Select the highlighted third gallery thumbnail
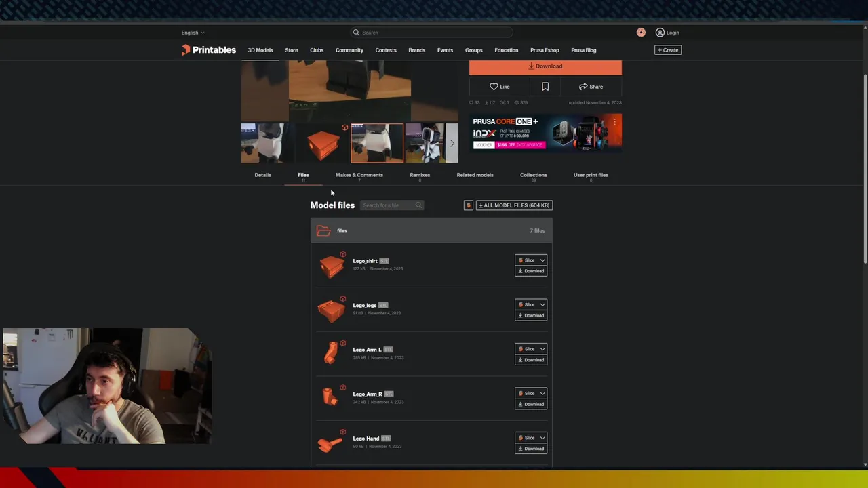The image size is (868, 488). point(377,143)
